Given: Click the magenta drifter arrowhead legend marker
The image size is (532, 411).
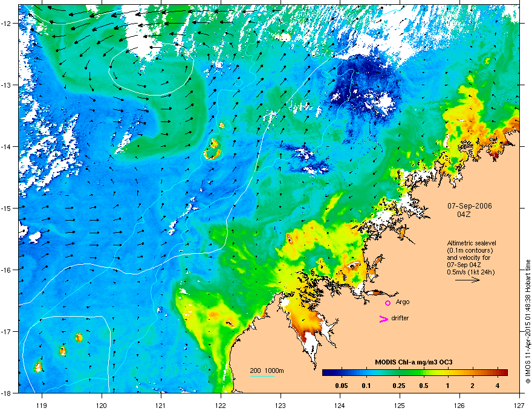Looking at the screenshot, I should [x=383, y=319].
